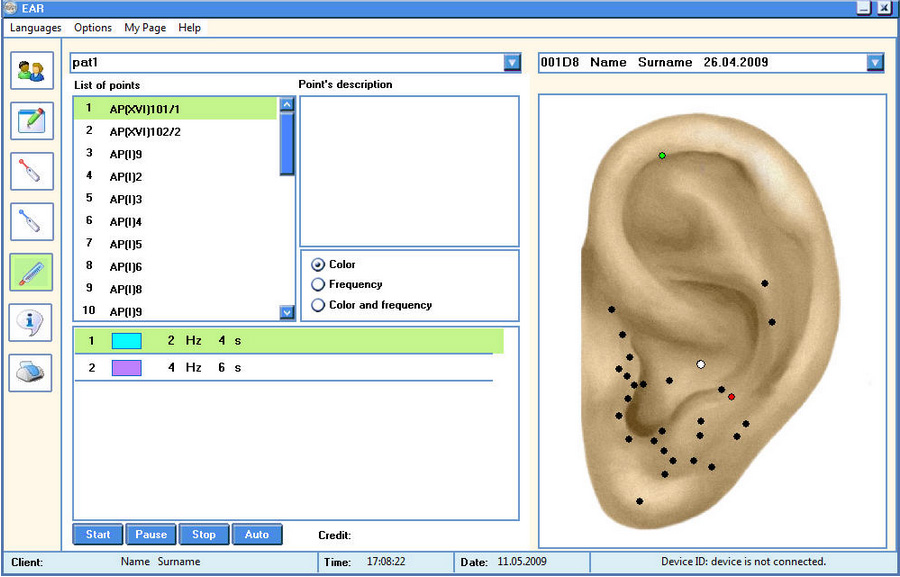900x577 pixels.
Task: Click the Auto button
Action: click(x=257, y=535)
